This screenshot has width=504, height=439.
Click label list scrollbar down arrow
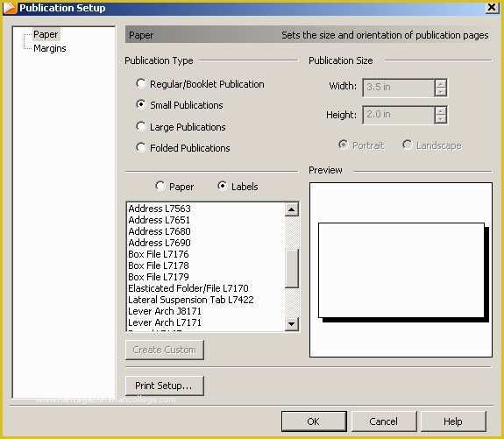(292, 323)
